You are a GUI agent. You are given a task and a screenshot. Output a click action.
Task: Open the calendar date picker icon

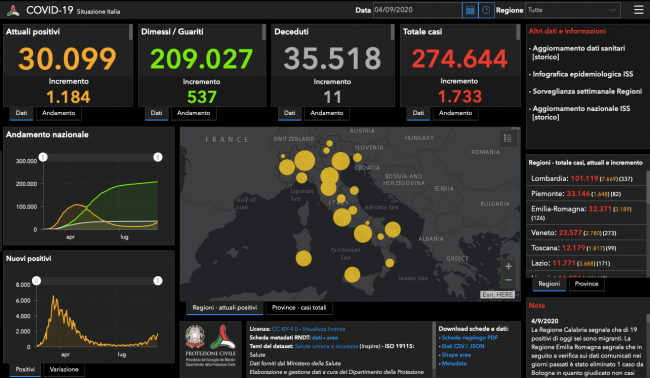[470, 10]
